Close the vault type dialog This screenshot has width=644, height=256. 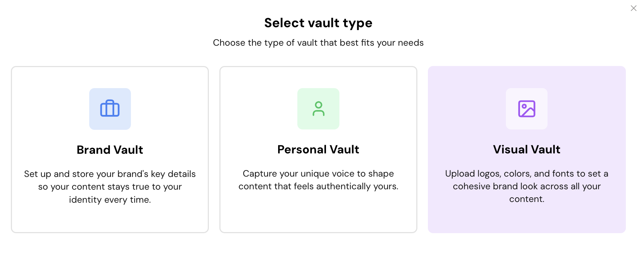(633, 8)
